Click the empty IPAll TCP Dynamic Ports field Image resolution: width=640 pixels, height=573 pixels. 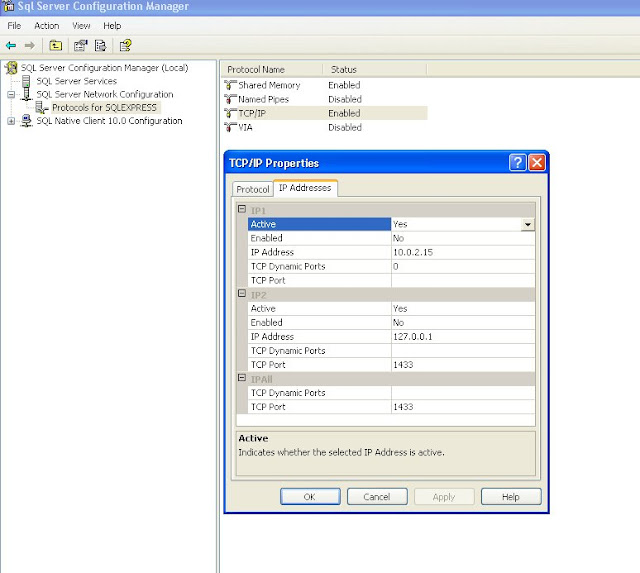pyautogui.click(x=463, y=393)
